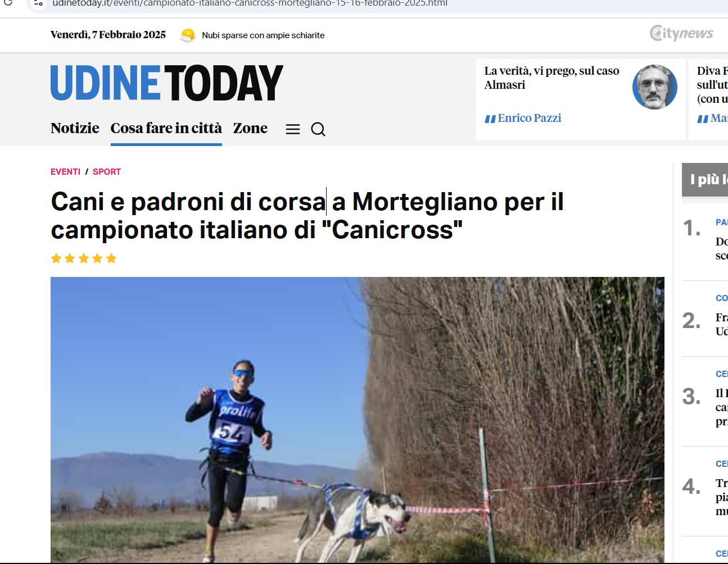728x564 pixels.
Task: Click the Citynews logo
Action: pyautogui.click(x=681, y=33)
